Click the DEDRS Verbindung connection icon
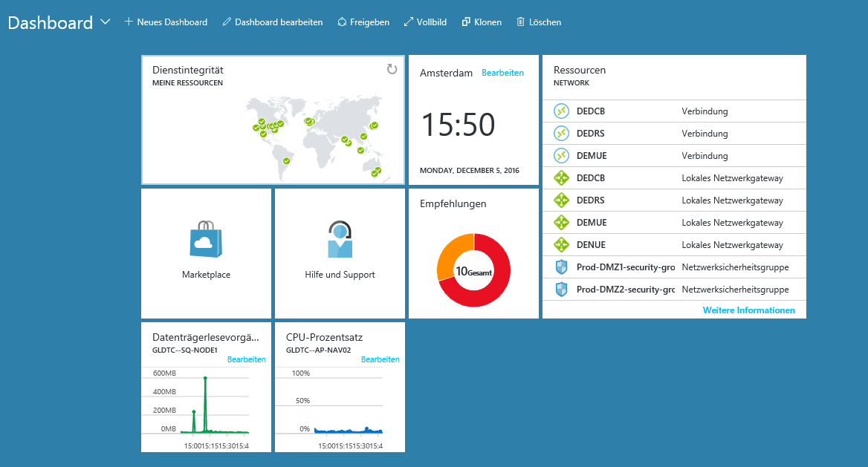 (x=561, y=134)
